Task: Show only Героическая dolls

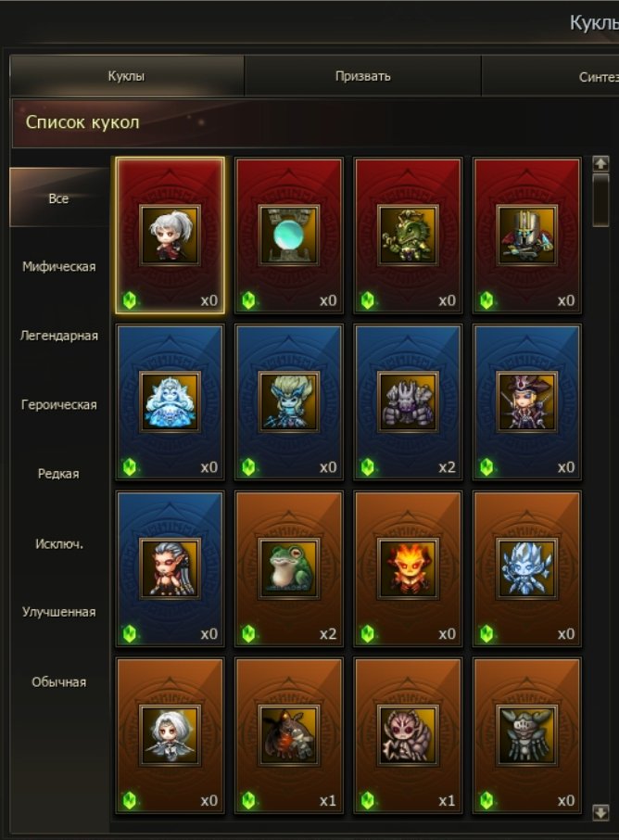Action: coord(59,404)
